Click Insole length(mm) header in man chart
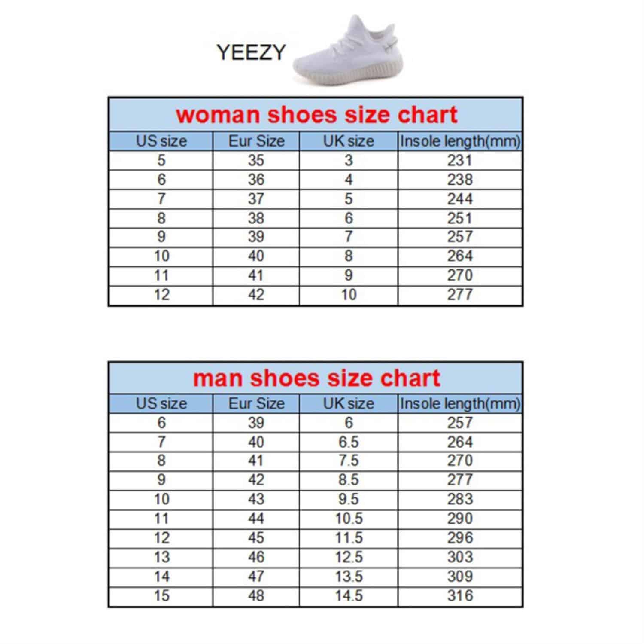The image size is (644, 644). pyautogui.click(x=460, y=403)
